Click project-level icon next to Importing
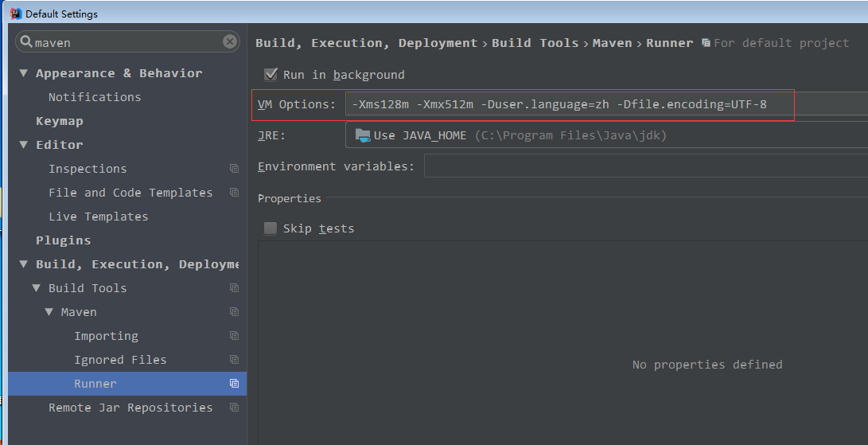 (x=234, y=336)
